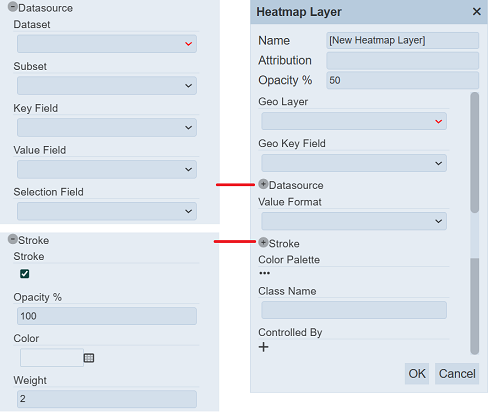Click the stroke Color swatch box
The height and width of the screenshot is (412, 488).
click(x=52, y=358)
